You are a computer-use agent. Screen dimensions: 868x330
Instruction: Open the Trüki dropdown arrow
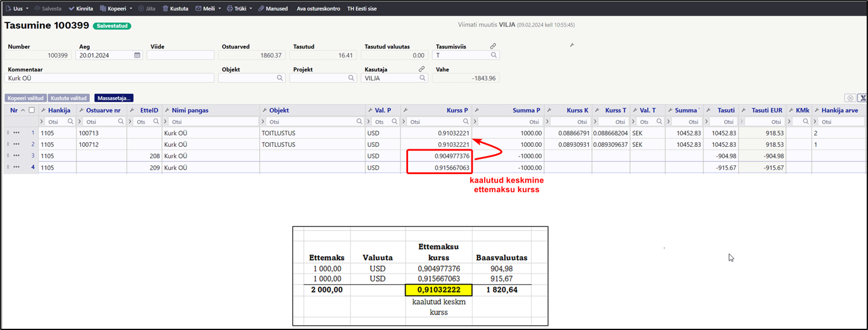[251, 9]
